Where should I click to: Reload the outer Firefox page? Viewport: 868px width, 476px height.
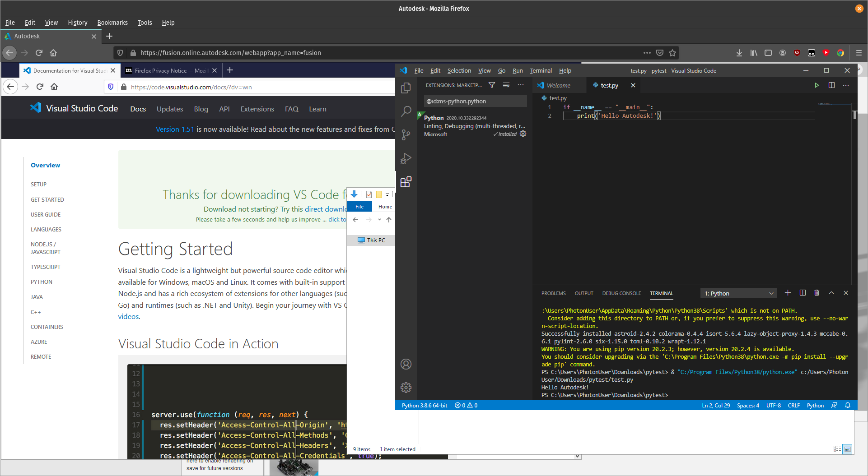(39, 53)
